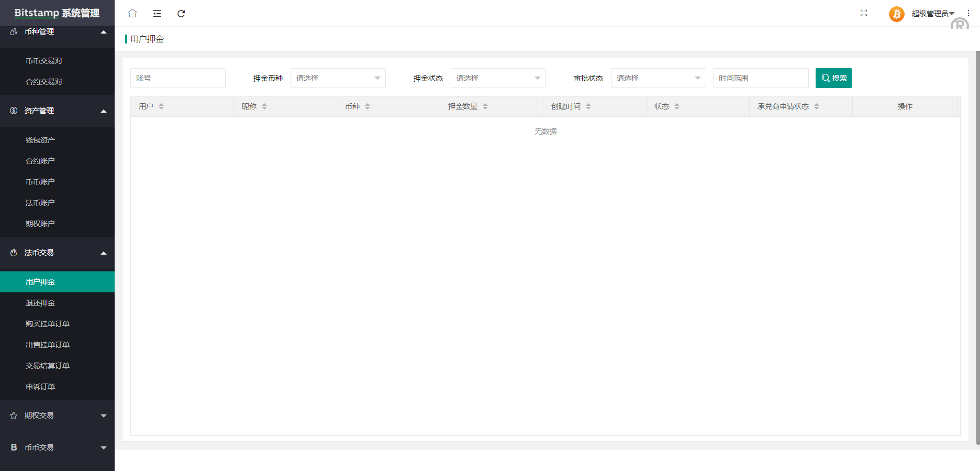Screen dimensions: 980x471
Task: Click the refresh page icon
Action: 181,14
